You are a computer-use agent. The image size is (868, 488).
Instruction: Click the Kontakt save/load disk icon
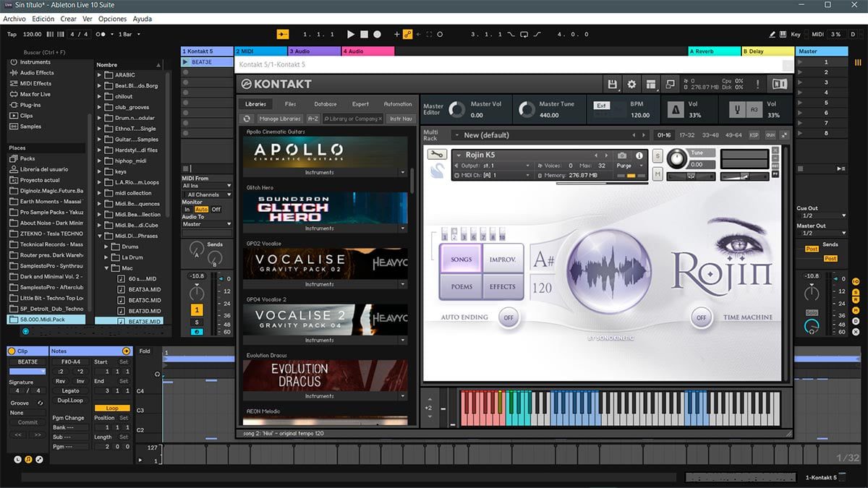pos(613,84)
